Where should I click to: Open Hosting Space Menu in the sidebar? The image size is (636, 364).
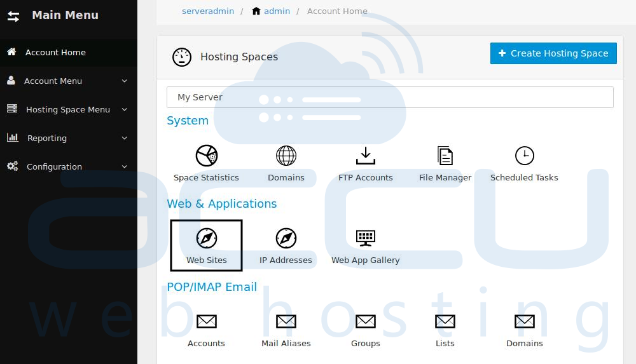tap(69, 109)
